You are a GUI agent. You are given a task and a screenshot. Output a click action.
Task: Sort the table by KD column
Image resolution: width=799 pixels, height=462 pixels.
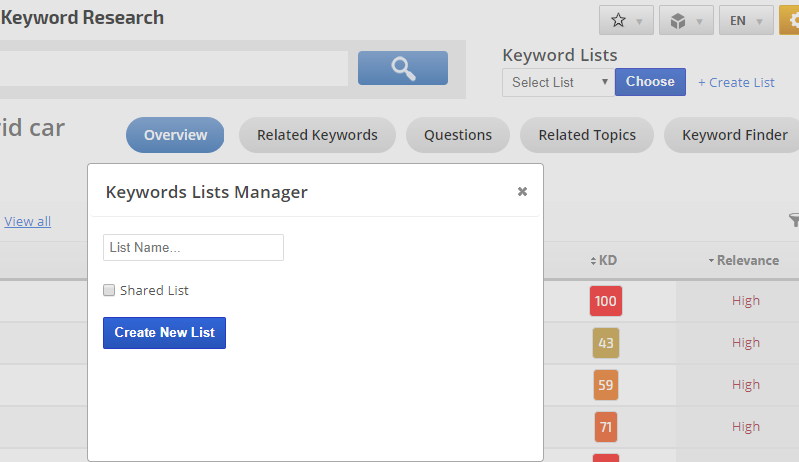point(604,260)
